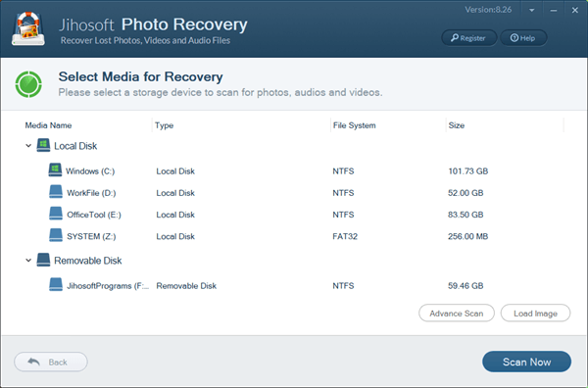Screen dimensions: 588x388
Task: Click the Removable Disk group icon
Action: click(43, 260)
